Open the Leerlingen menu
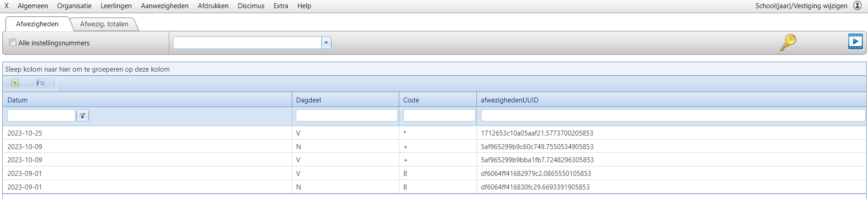868x199 pixels. (116, 6)
